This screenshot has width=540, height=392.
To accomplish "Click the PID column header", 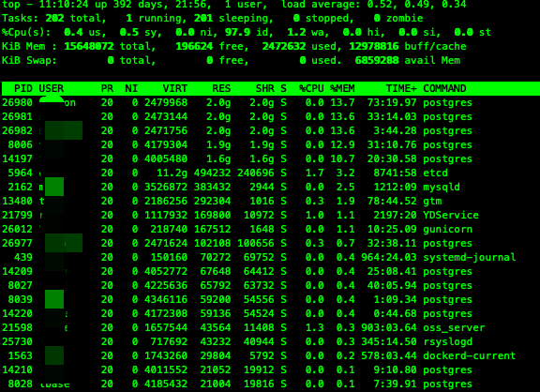I will [x=23, y=88].
